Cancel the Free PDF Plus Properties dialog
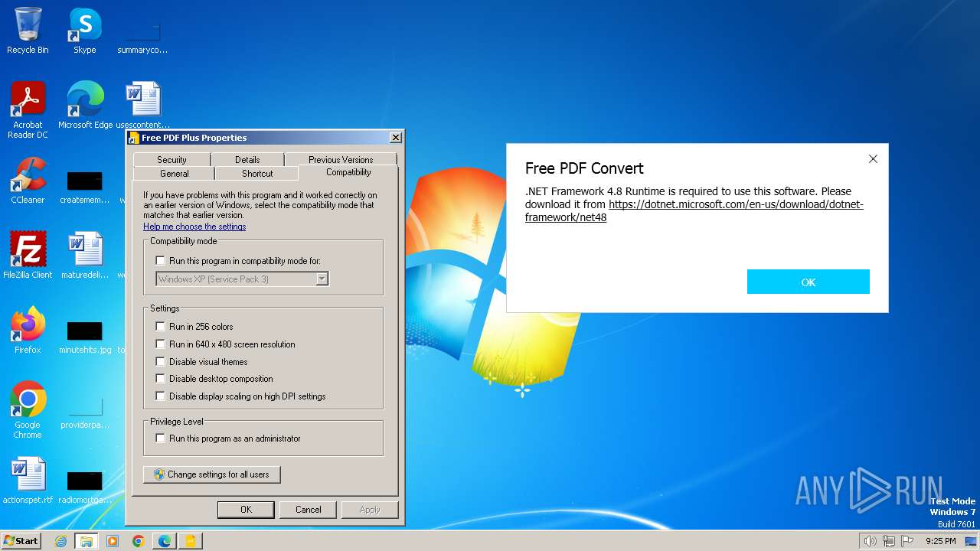 pyautogui.click(x=309, y=510)
